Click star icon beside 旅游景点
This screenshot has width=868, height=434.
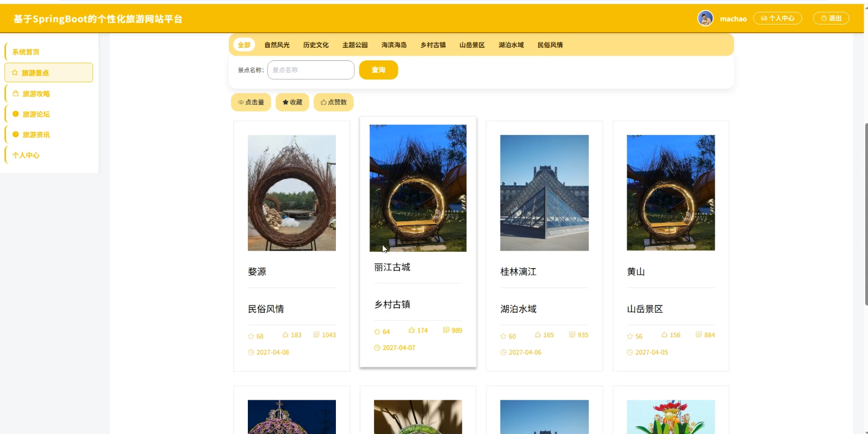[15, 73]
